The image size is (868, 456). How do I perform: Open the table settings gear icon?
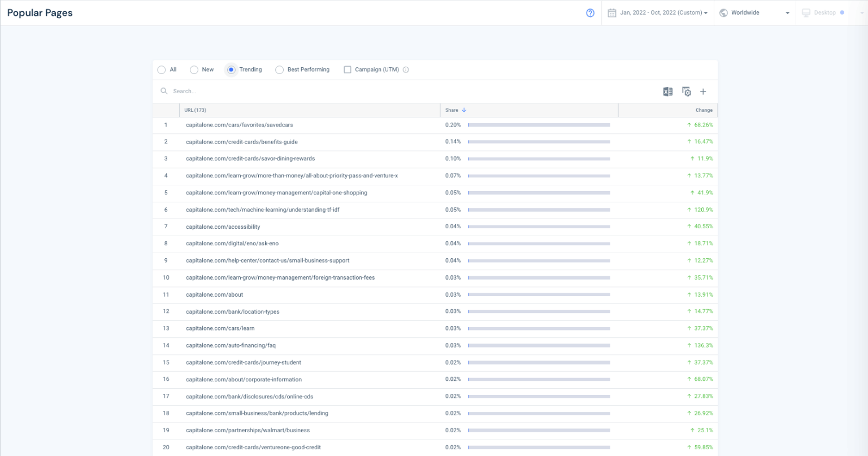tap(685, 91)
